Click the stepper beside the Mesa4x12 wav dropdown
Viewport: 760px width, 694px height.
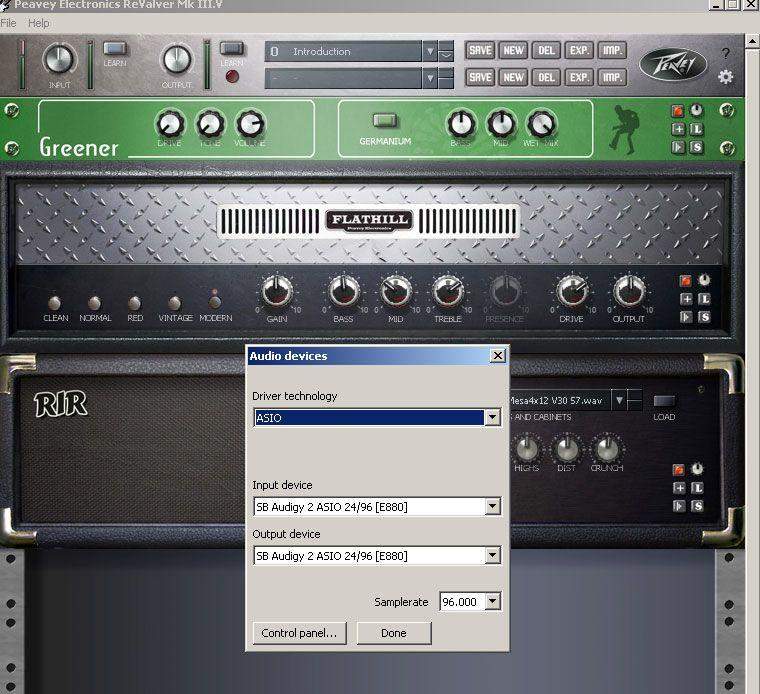(635, 400)
